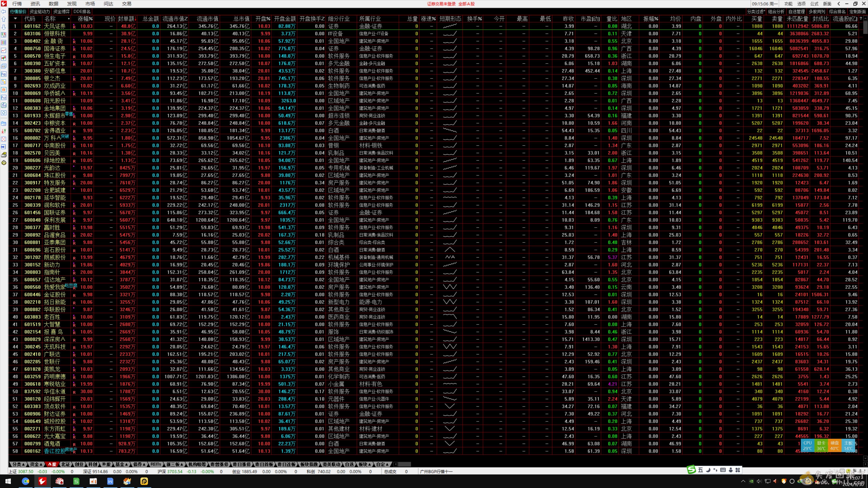Open the red line chart icon in sidebar

click(x=4, y=51)
